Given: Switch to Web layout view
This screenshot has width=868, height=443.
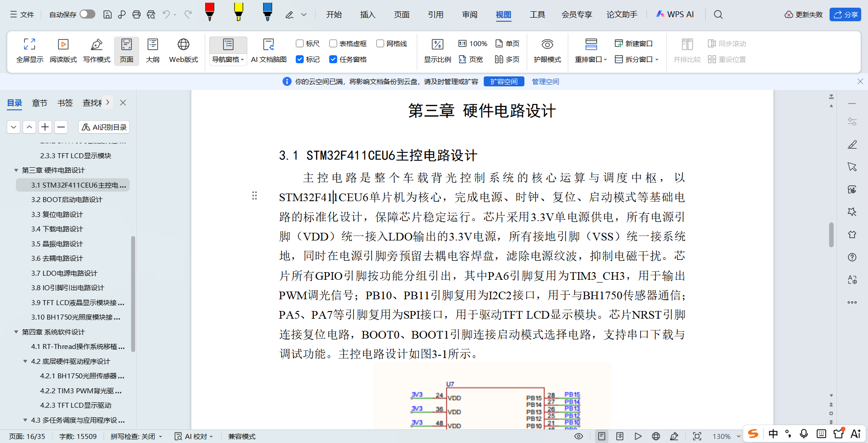Looking at the screenshot, I should pos(184,50).
